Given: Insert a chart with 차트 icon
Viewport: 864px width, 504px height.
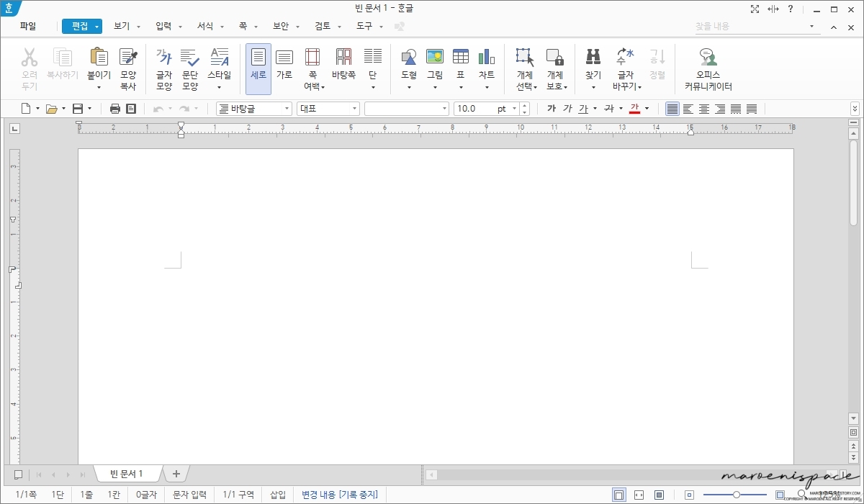Looking at the screenshot, I should pyautogui.click(x=487, y=56).
